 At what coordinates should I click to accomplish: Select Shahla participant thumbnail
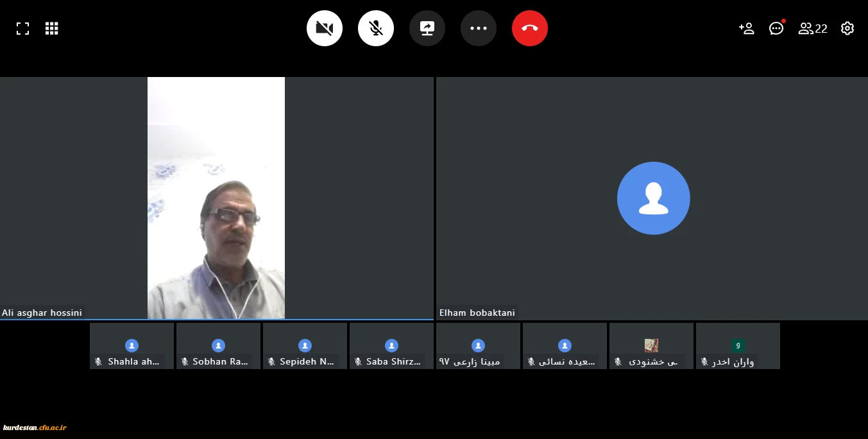coord(132,346)
